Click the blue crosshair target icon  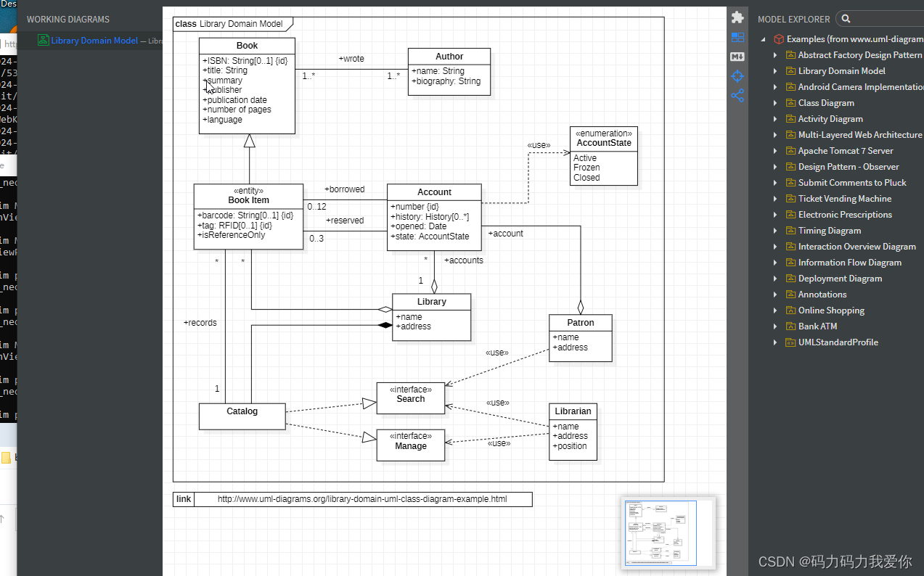coord(737,76)
